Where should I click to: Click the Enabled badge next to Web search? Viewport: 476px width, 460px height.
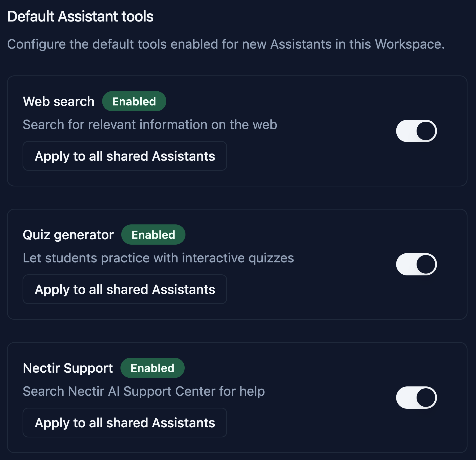[x=133, y=101]
